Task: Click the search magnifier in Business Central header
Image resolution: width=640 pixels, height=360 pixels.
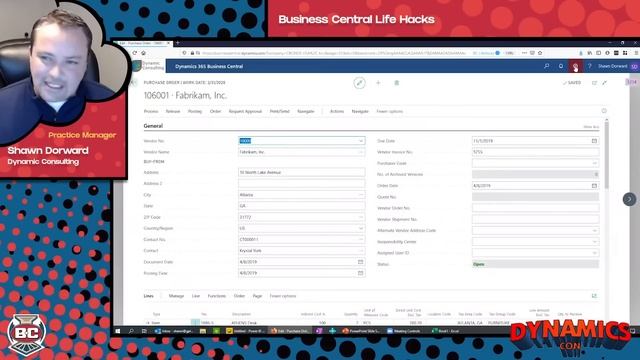Action: (x=547, y=66)
